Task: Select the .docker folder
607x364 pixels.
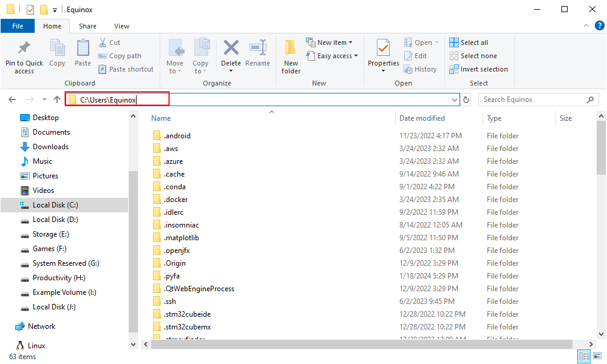Action: click(175, 200)
